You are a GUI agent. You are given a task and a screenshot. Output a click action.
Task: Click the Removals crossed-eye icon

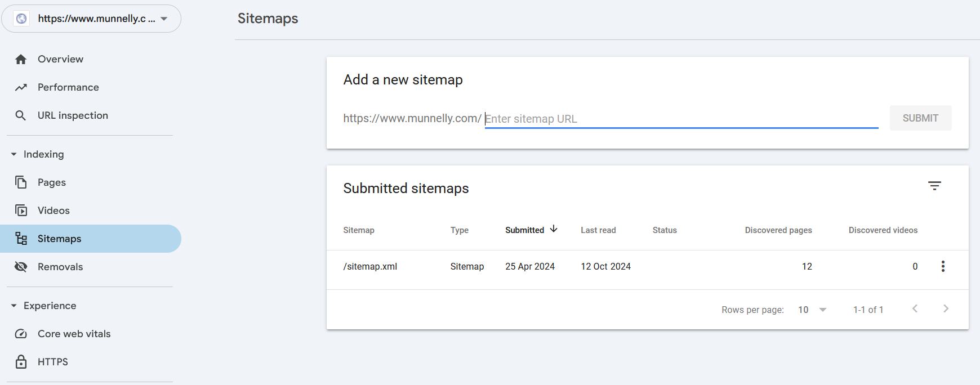(x=21, y=267)
